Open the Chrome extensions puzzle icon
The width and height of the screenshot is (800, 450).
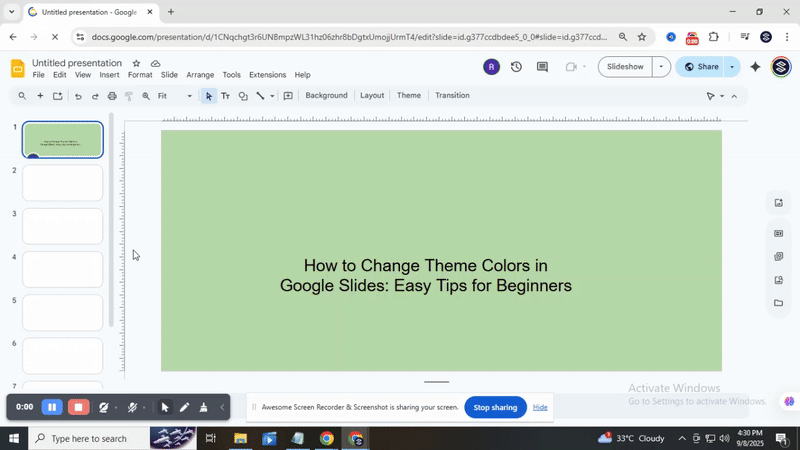(714, 37)
